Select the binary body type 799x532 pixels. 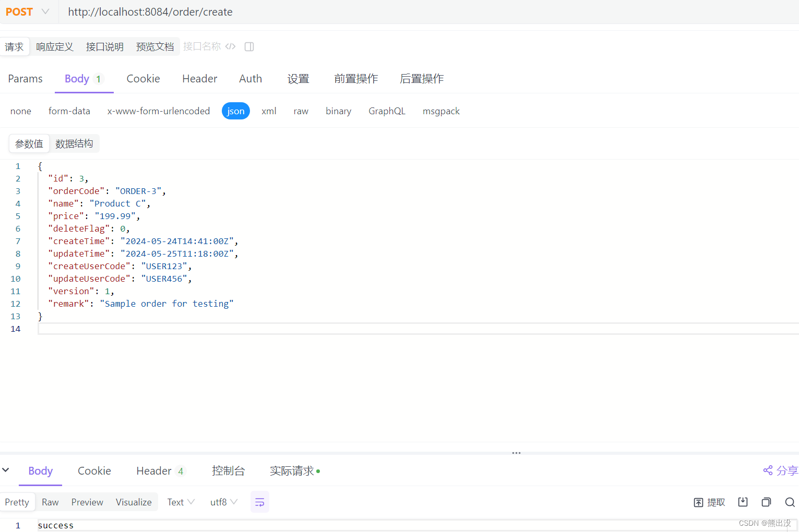pos(338,111)
